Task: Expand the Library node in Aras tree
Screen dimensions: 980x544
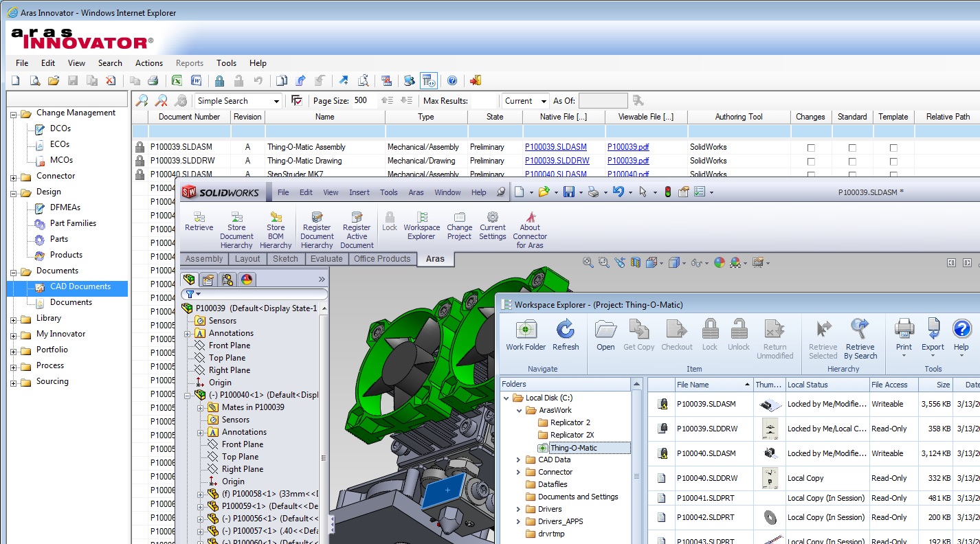Action: (14, 320)
